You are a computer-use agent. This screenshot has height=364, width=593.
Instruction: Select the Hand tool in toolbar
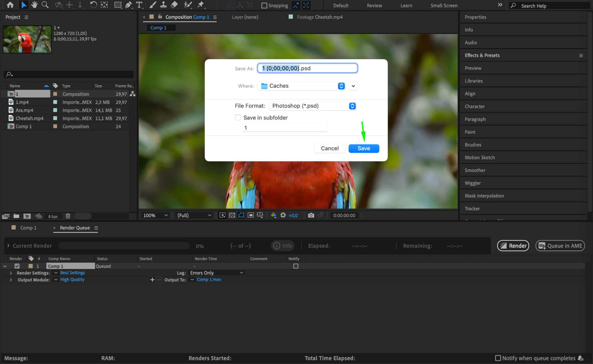coord(34,5)
